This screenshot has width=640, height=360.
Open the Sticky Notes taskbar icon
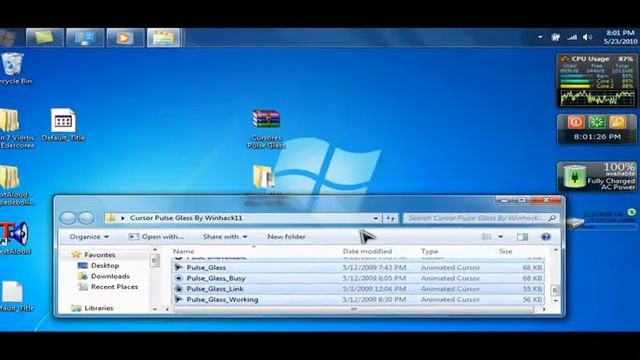45,38
